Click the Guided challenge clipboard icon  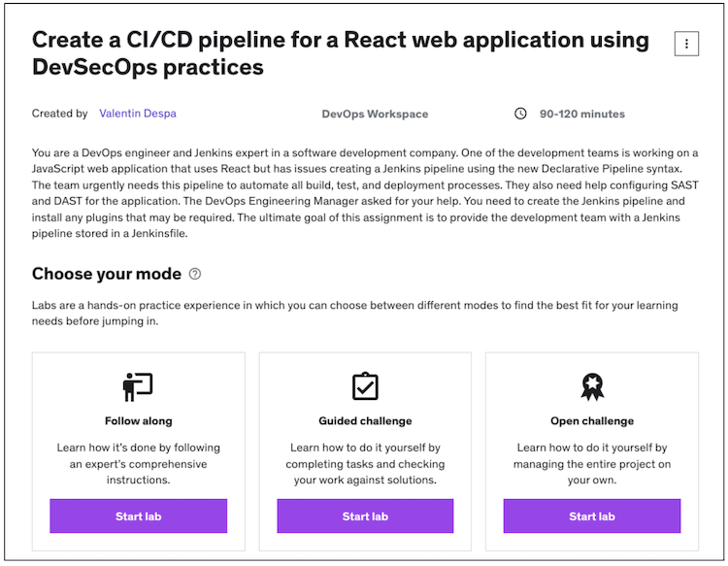click(x=365, y=386)
